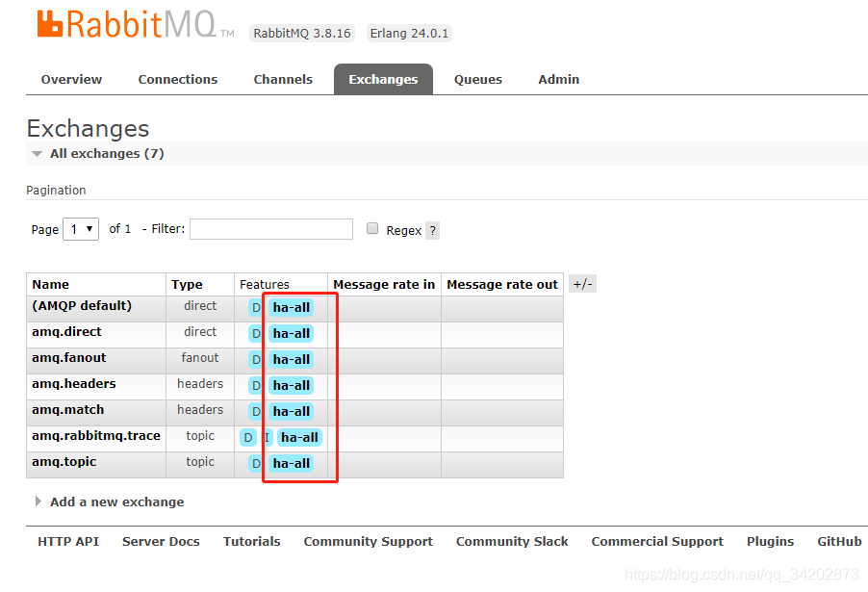The image size is (868, 592).
Task: Click the D durable badge for amq.rabbitmq.trace
Action: (x=248, y=437)
